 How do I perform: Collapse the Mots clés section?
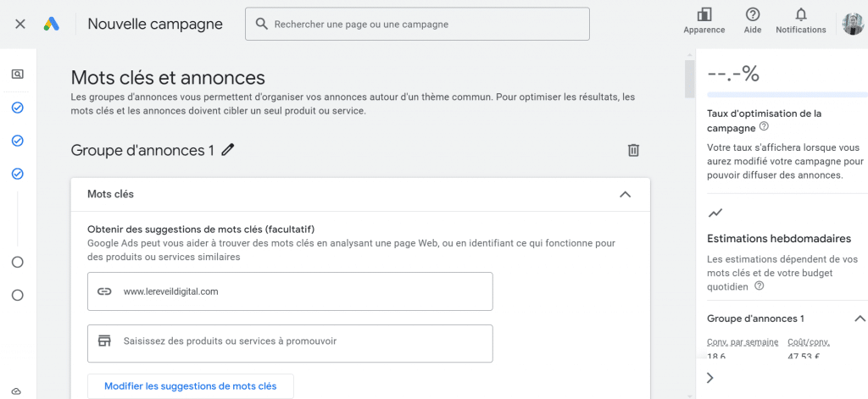[625, 194]
